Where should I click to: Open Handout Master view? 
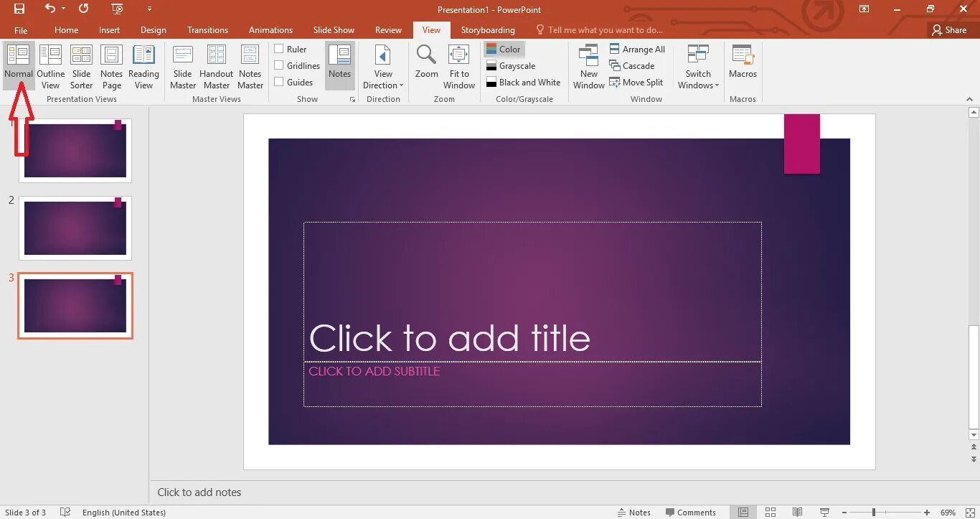point(216,66)
